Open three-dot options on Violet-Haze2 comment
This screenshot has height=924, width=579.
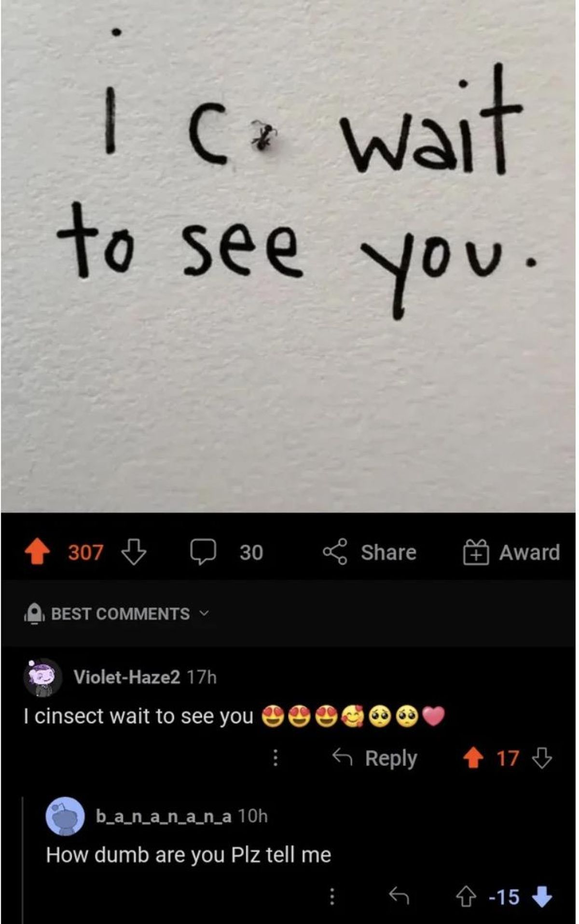(x=275, y=758)
